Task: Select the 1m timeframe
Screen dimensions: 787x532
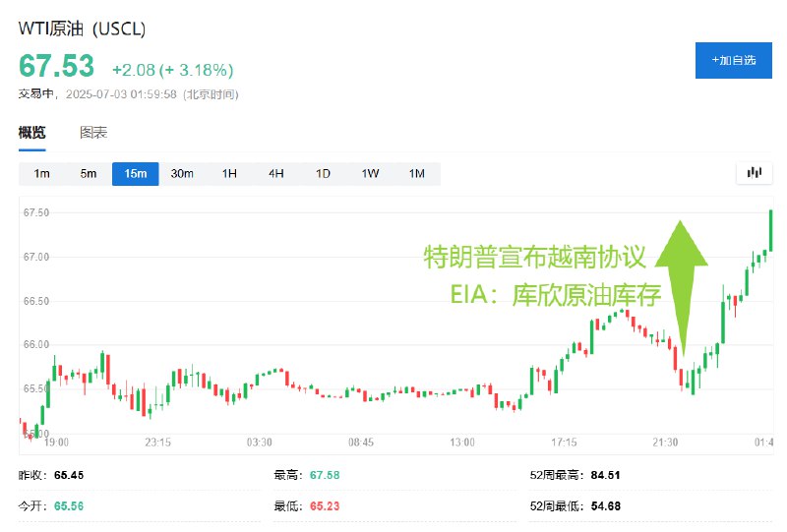Action: point(41,174)
